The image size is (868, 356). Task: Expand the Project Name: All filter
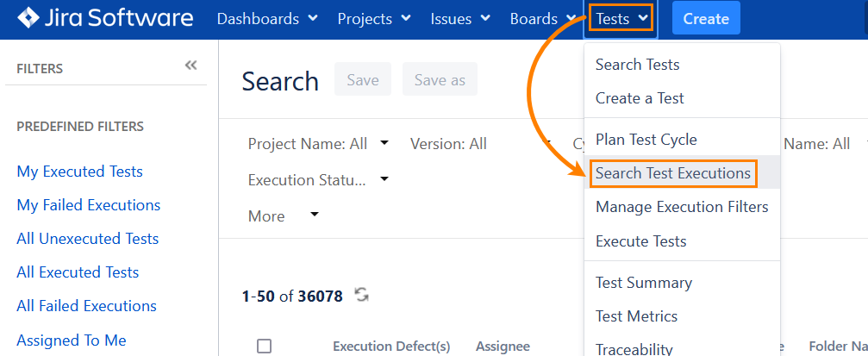[x=318, y=144]
